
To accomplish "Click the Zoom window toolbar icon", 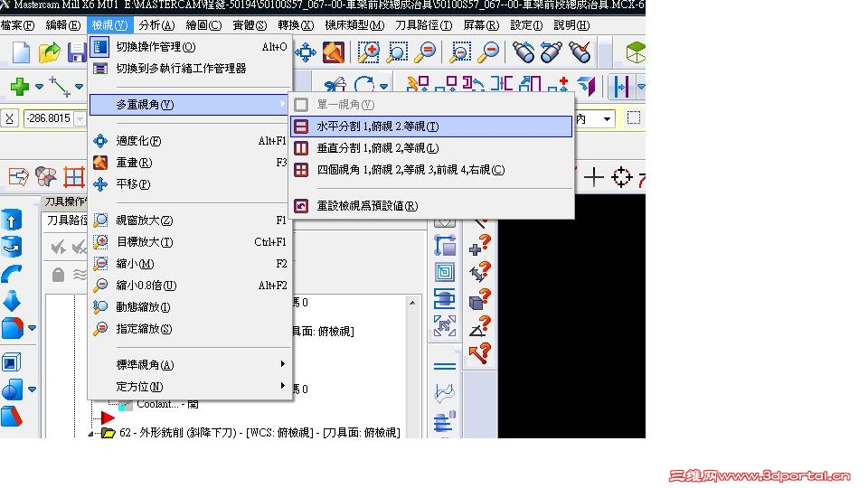I will click(397, 52).
